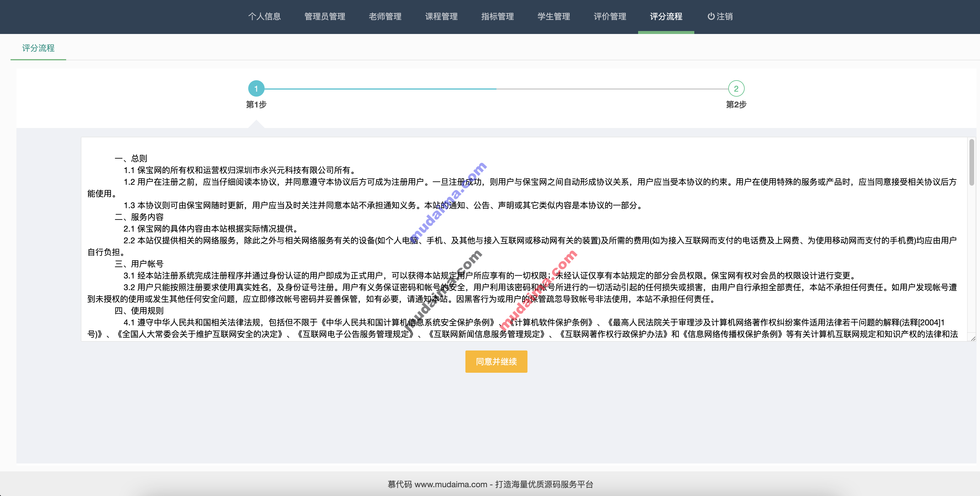Click the heading 一、总则

[x=131, y=158]
